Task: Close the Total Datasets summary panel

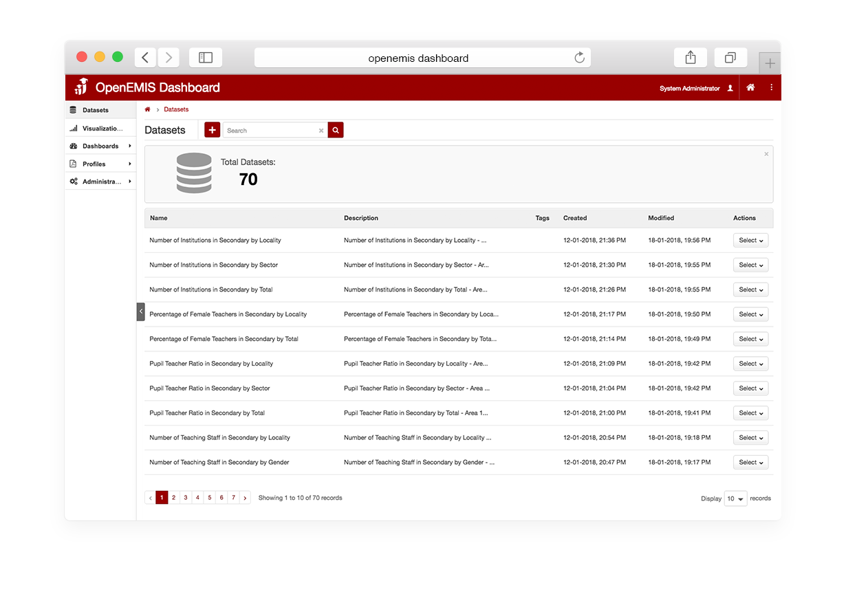Action: [x=766, y=154]
